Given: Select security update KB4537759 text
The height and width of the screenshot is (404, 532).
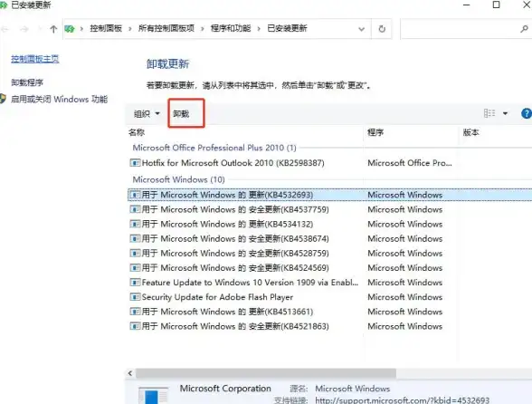Looking at the screenshot, I should tap(235, 209).
